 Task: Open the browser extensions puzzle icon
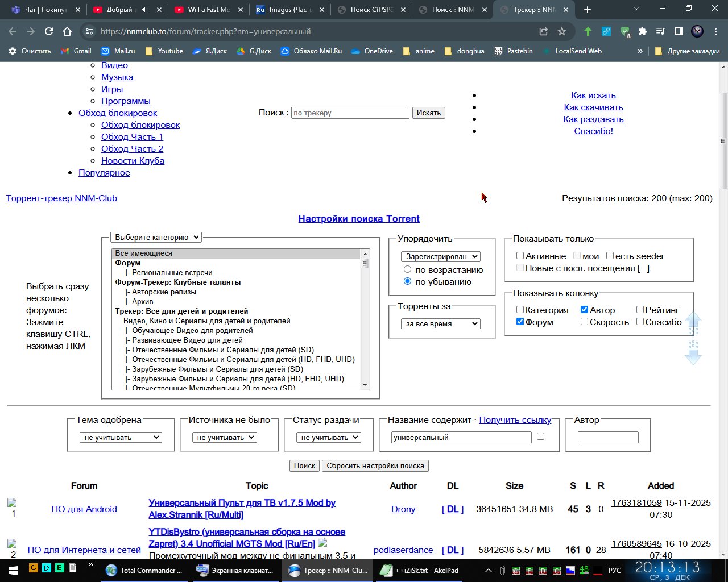point(643,31)
